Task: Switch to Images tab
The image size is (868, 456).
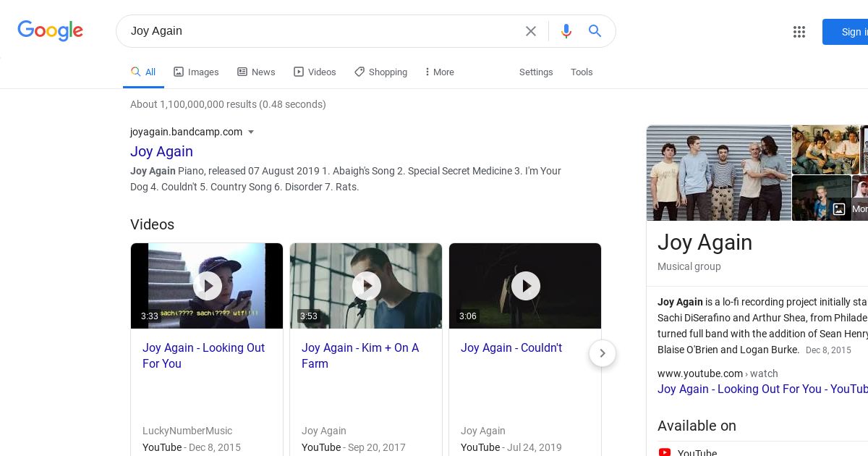Action: [196, 72]
